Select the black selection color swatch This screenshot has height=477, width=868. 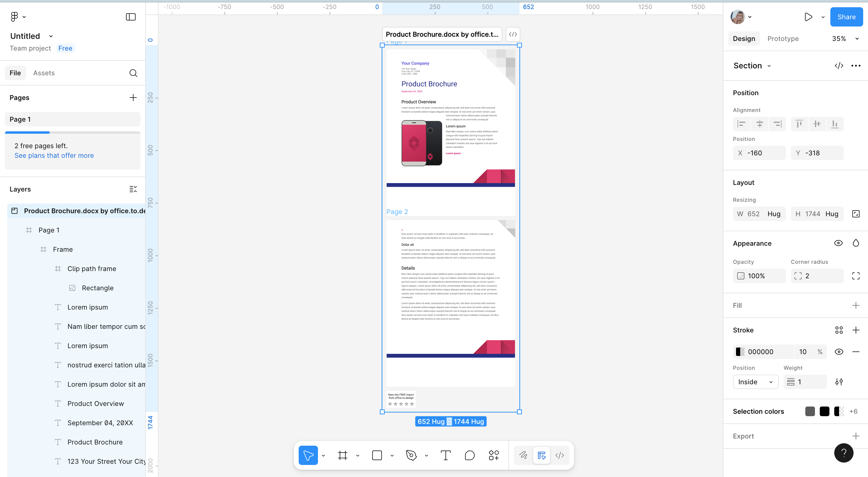825,411
